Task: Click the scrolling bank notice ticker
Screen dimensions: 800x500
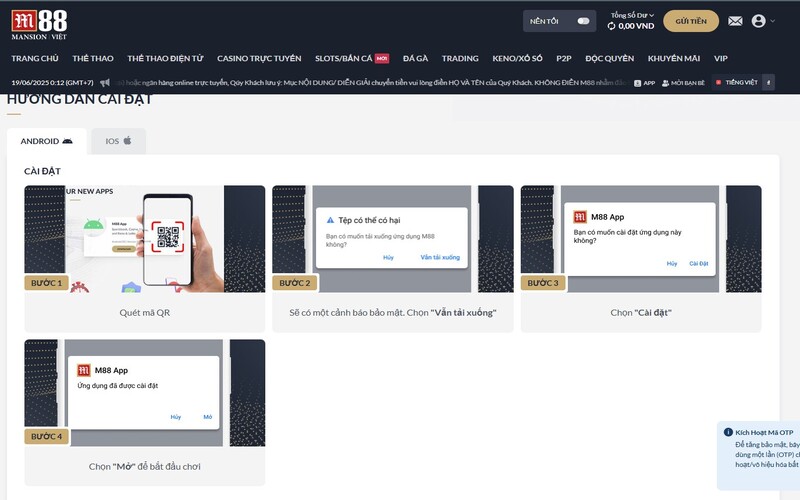Action: [371, 82]
